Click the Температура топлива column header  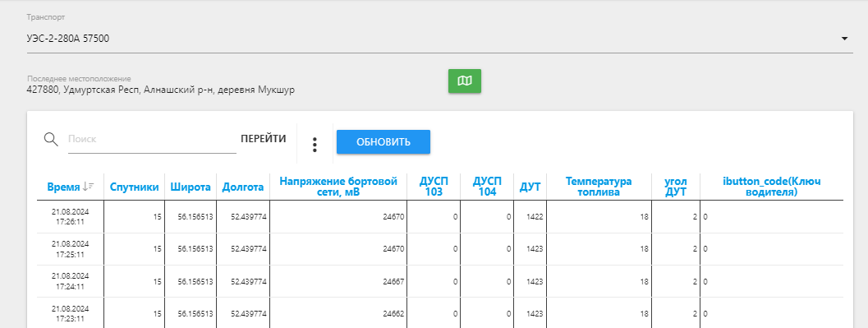[599, 187]
